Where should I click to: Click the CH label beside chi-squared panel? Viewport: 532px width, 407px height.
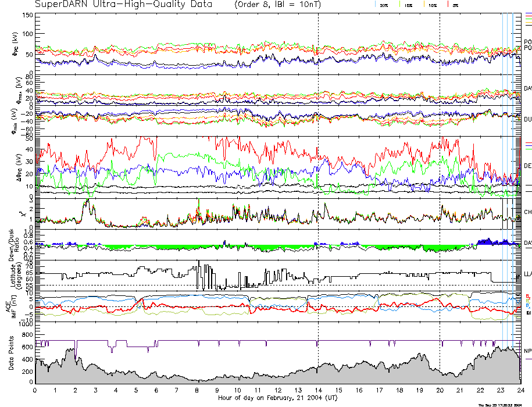(528, 212)
